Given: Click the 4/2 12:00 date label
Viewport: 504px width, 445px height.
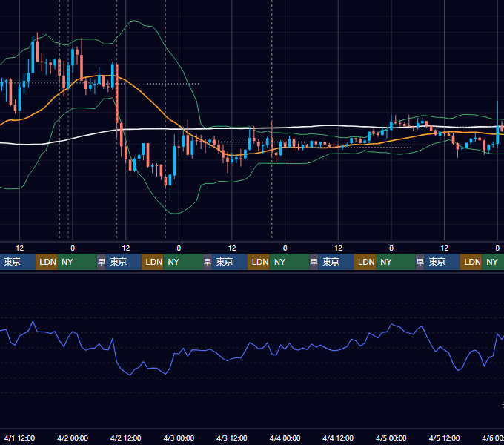Looking at the screenshot, I should (126, 438).
